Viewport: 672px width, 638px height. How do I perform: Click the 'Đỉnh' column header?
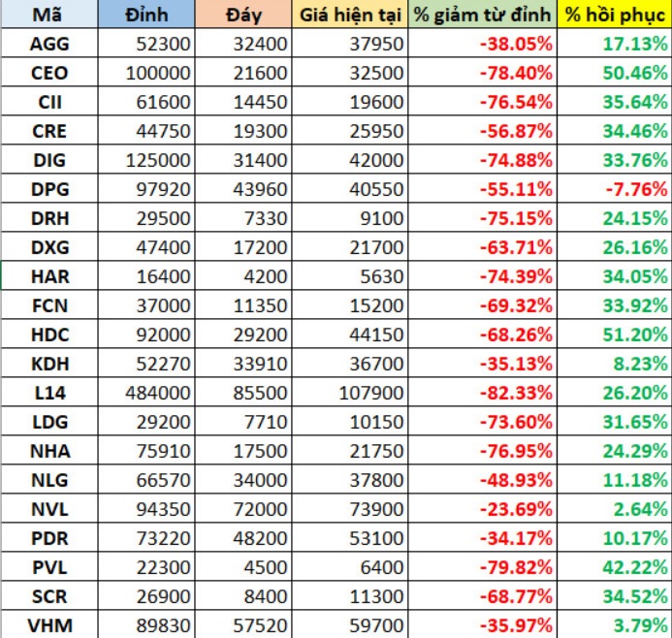pos(146,15)
